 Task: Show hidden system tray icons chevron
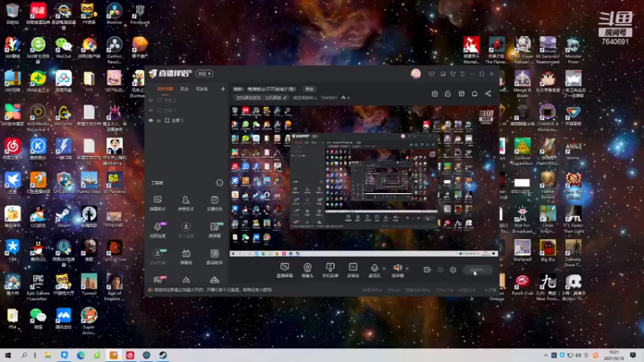tap(546, 355)
